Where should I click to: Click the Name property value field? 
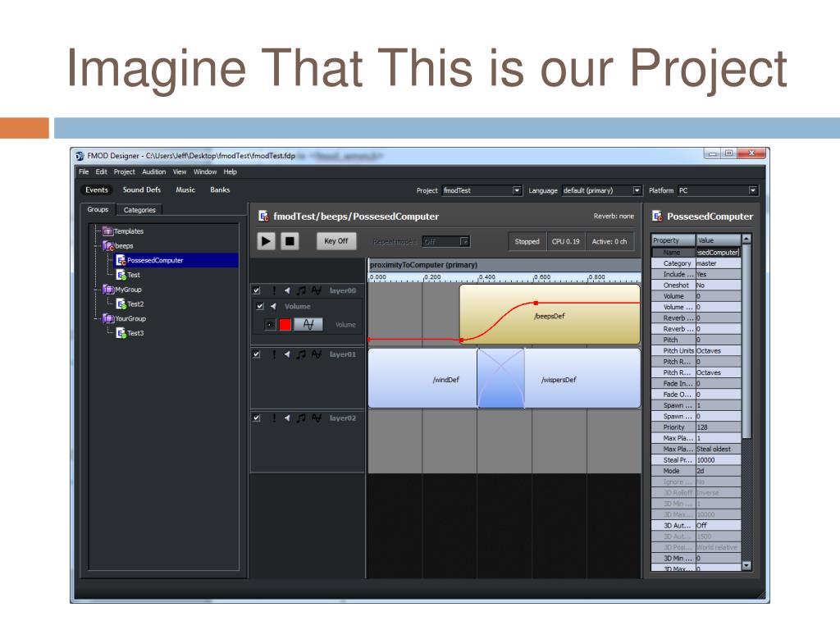pyautogui.click(x=718, y=253)
